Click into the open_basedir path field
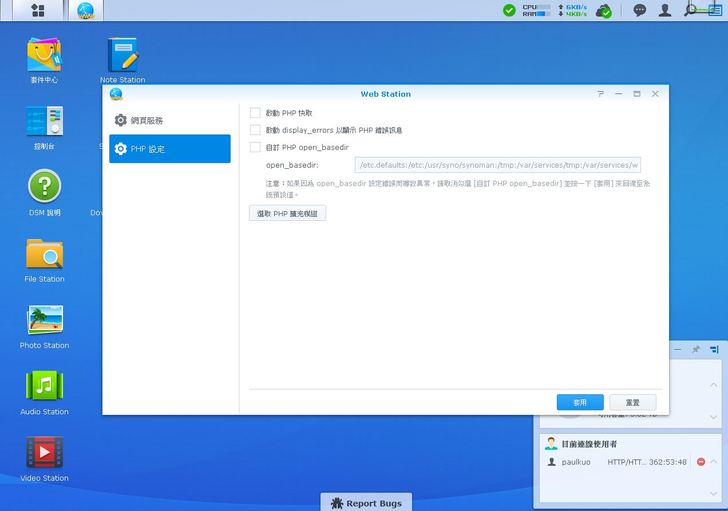Viewport: 728px width, 511px height. coord(498,165)
